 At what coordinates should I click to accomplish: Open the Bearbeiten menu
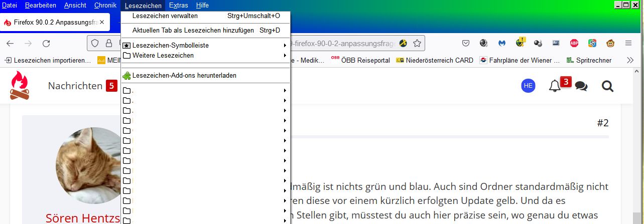pyautogui.click(x=41, y=5)
